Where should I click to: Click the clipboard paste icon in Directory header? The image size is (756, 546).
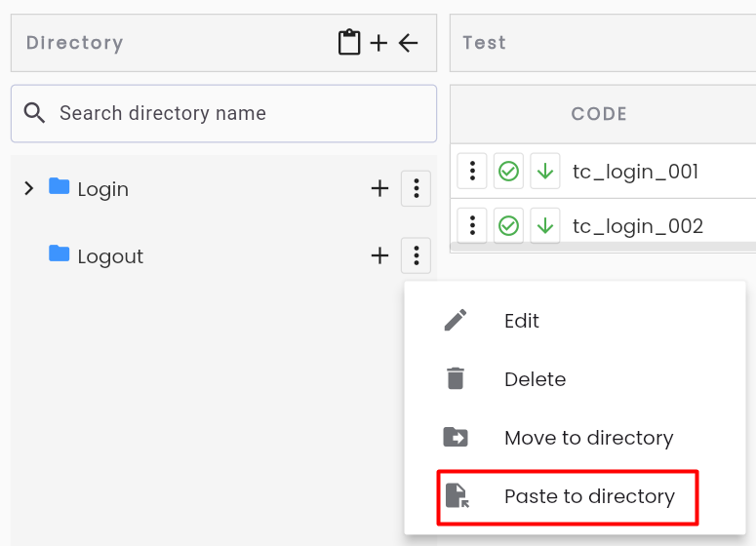[349, 42]
